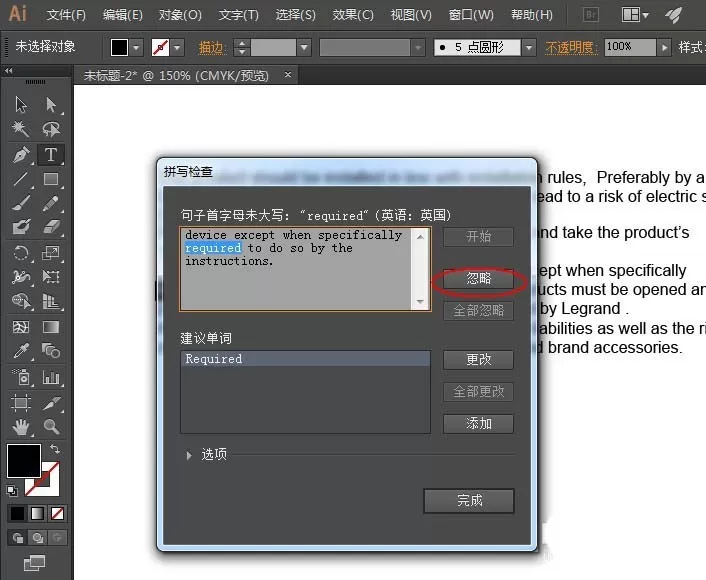Viewport: 706px width, 580px height.
Task: Click the large black fill swatch
Action: point(23,460)
